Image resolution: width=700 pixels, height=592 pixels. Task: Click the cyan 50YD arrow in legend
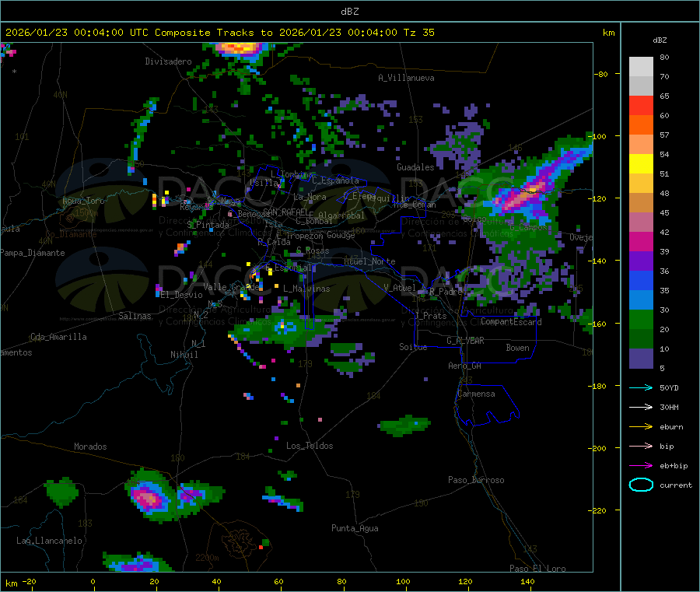[x=641, y=387]
